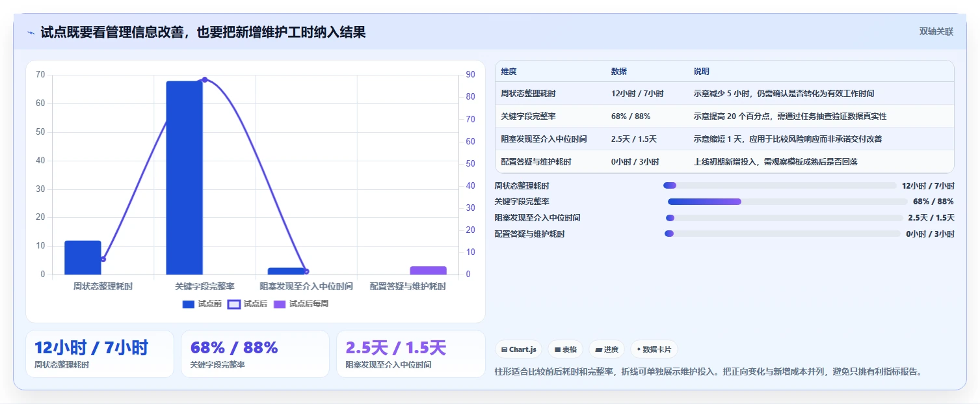Screen dimensions: 980x404
Task: Click the line point at the curve peak
Action: pyautogui.click(x=205, y=79)
